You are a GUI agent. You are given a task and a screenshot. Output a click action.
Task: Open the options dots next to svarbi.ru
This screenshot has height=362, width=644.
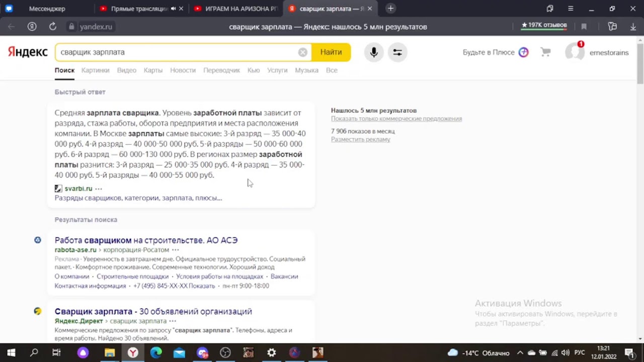tap(99, 189)
